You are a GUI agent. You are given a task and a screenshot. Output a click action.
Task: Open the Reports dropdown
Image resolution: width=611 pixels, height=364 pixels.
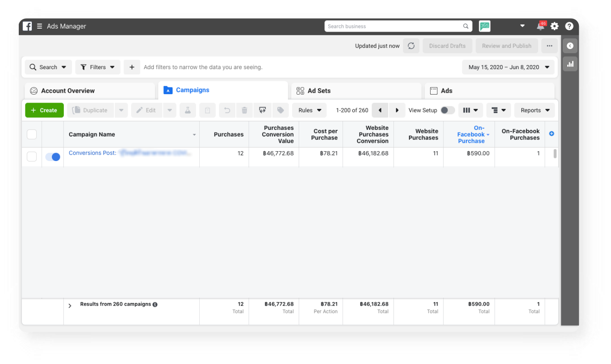pos(535,110)
